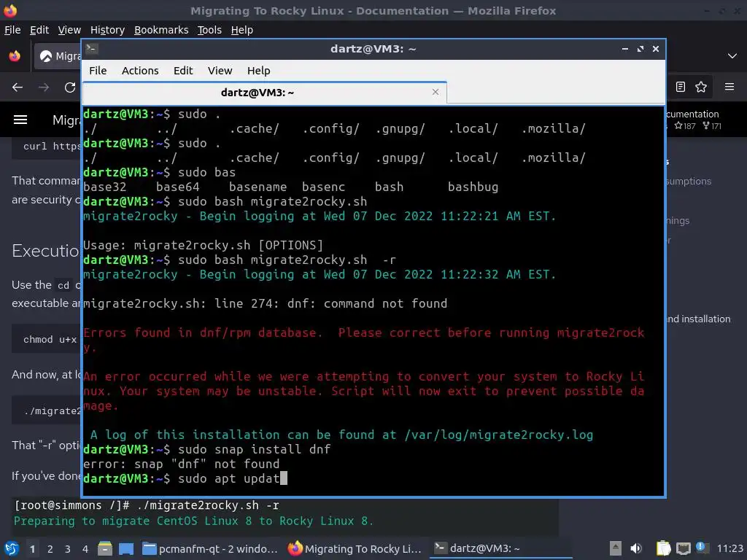Activate pcmanfm-qt taskbar window group
Image resolution: width=747 pixels, height=560 pixels.
pos(211,548)
